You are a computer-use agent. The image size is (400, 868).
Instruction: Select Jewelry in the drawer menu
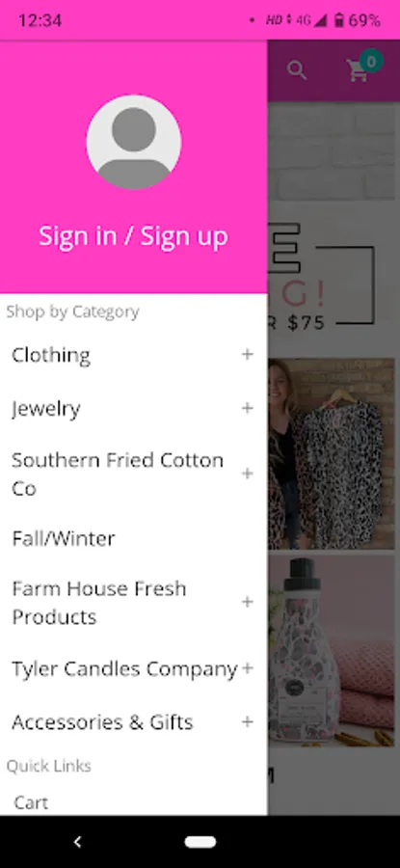point(46,409)
